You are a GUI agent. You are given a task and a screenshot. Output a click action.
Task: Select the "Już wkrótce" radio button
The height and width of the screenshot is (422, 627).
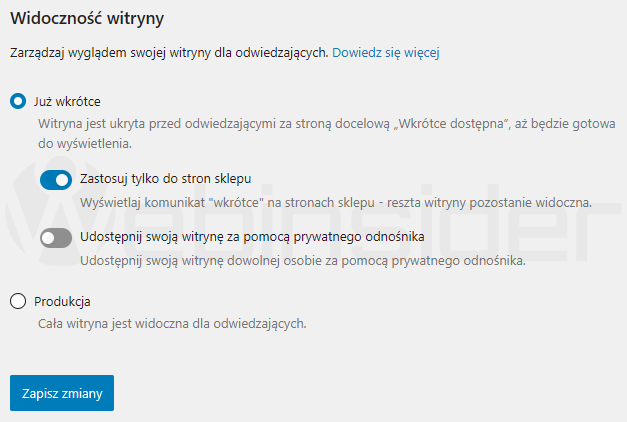point(17,101)
